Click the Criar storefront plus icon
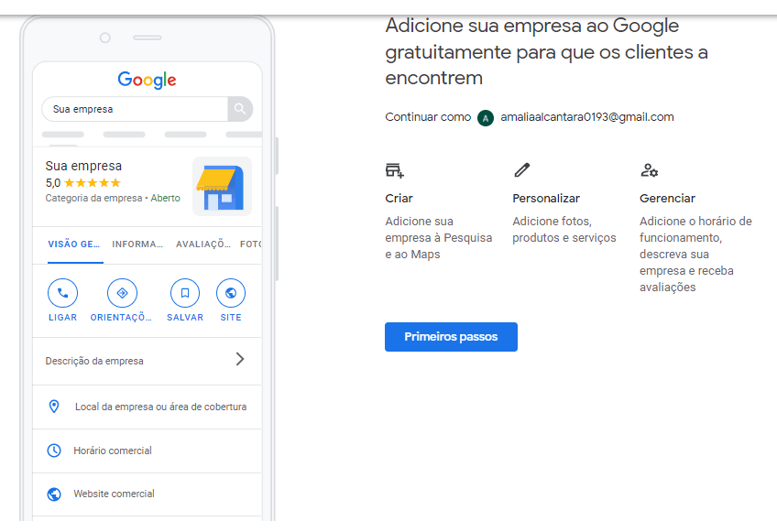Viewport: 777px width, 532px height. [x=395, y=170]
